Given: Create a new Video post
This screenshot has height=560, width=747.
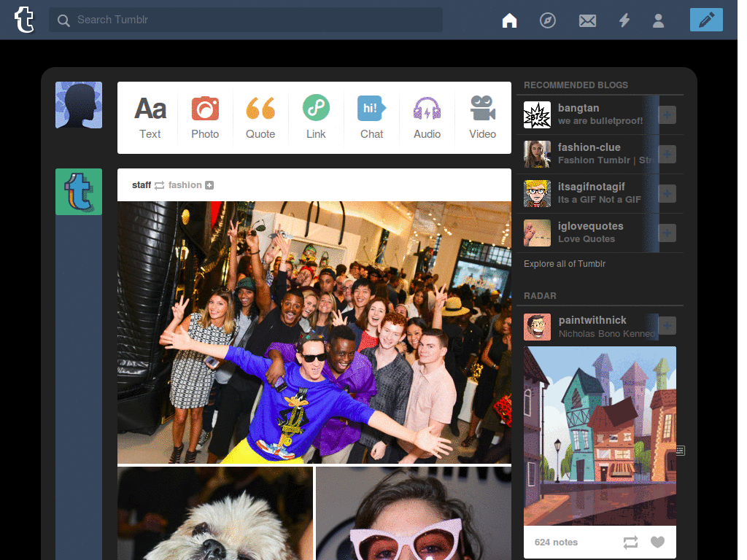Looking at the screenshot, I should click(483, 117).
